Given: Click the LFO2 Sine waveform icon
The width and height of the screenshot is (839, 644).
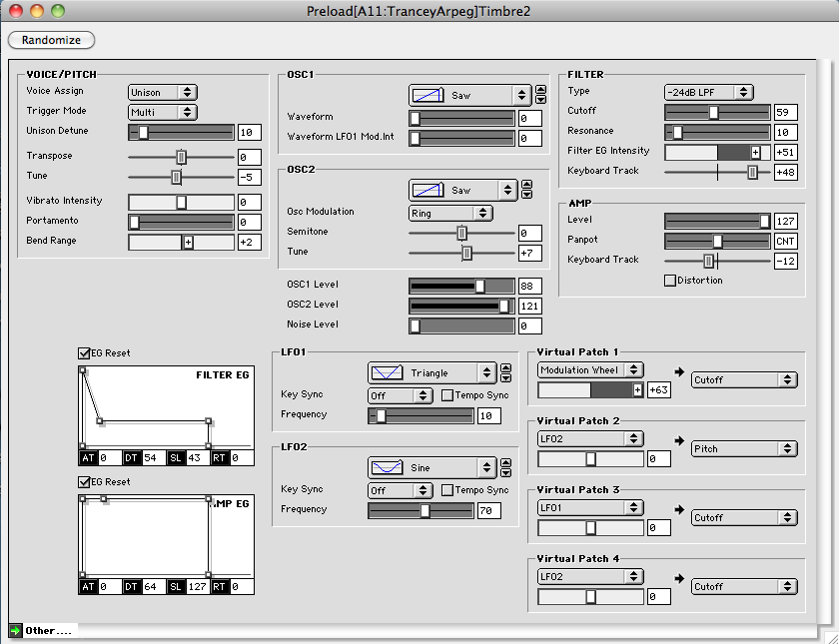Looking at the screenshot, I should point(387,467).
